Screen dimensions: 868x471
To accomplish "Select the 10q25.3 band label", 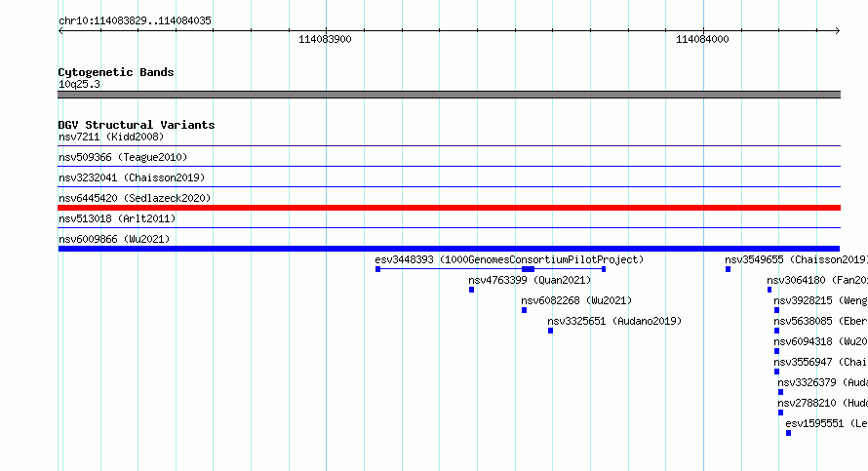I will point(79,84).
